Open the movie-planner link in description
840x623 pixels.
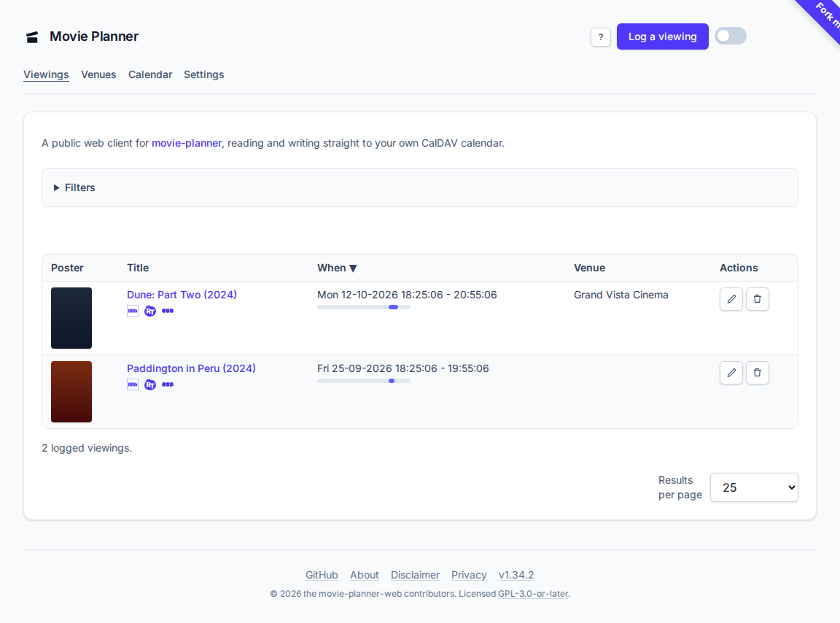pyautogui.click(x=187, y=143)
